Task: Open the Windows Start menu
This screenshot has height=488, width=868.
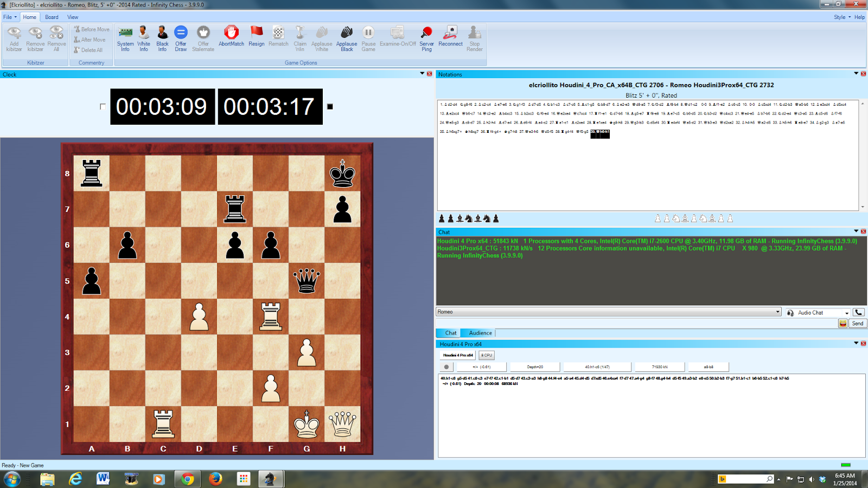Action: pyautogui.click(x=11, y=479)
